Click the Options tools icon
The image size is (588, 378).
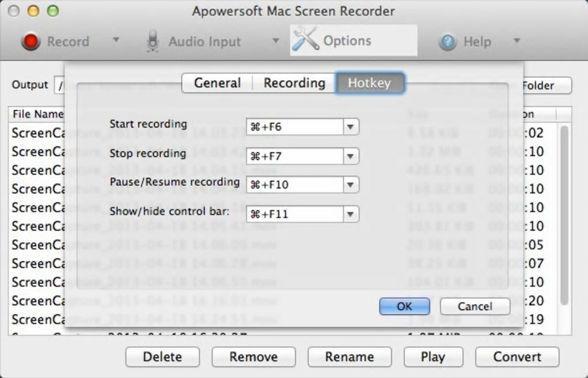[305, 40]
